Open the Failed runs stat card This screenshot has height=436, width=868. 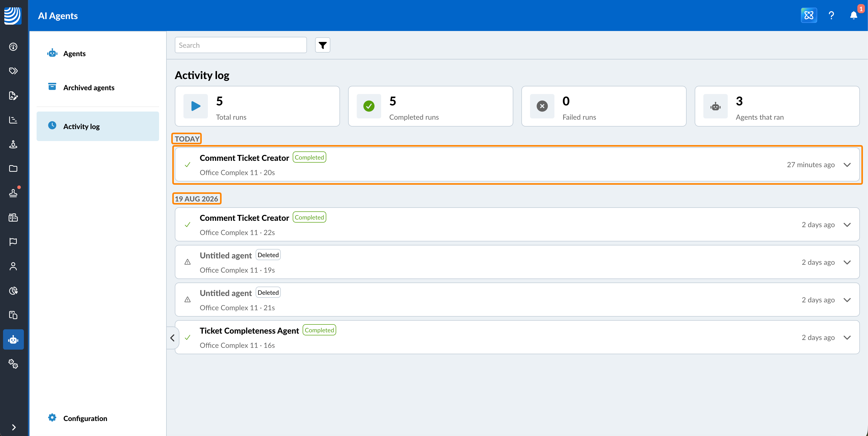pyautogui.click(x=603, y=106)
